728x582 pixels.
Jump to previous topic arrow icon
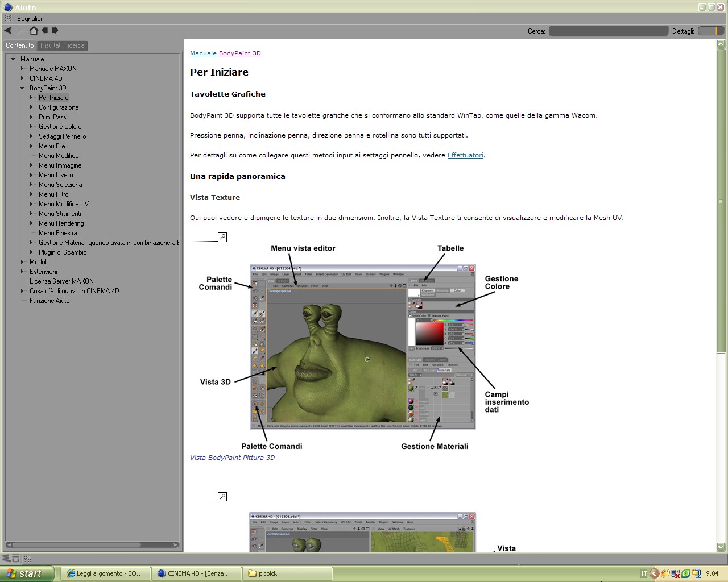click(x=44, y=30)
